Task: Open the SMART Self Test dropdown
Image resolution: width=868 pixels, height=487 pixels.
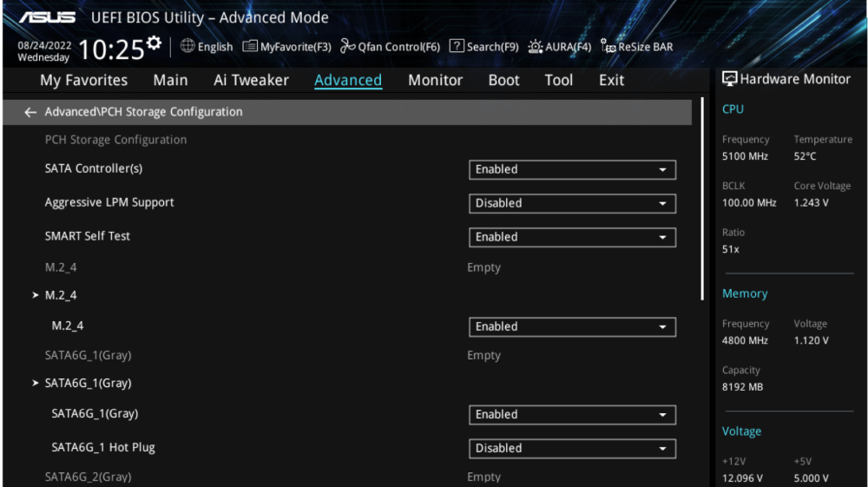Action: [572, 237]
